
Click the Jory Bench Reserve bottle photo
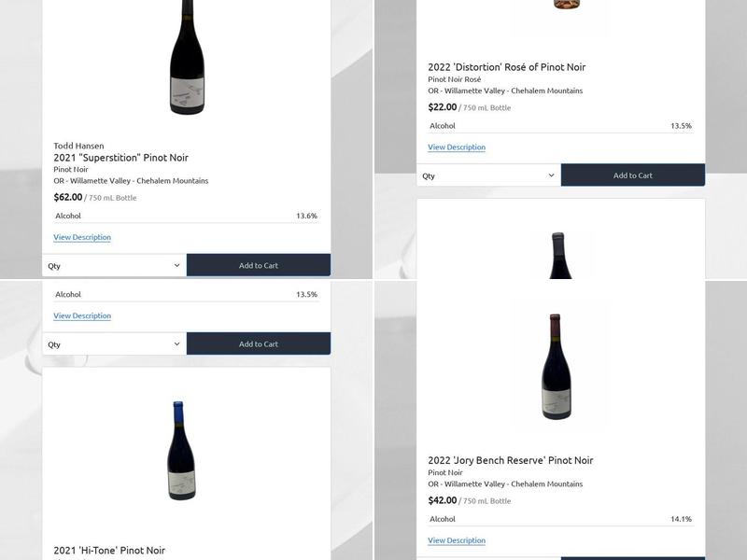[x=556, y=373]
